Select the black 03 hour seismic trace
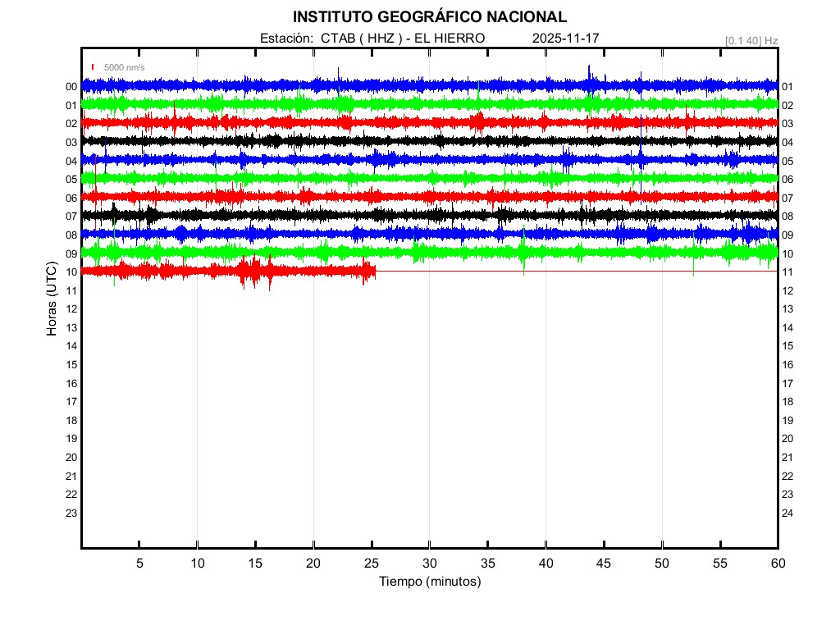The height and width of the screenshot is (630, 840). (410, 141)
